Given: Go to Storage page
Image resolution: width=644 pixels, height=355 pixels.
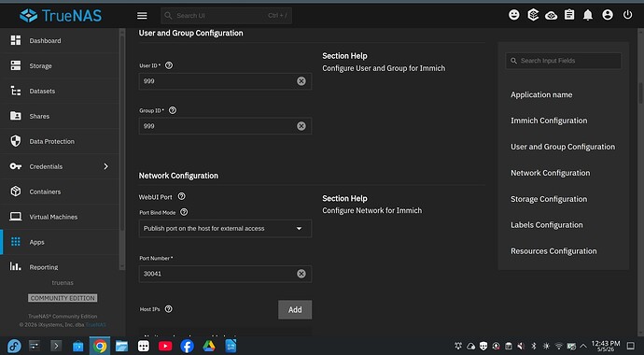Looking at the screenshot, I should (x=60, y=65).
